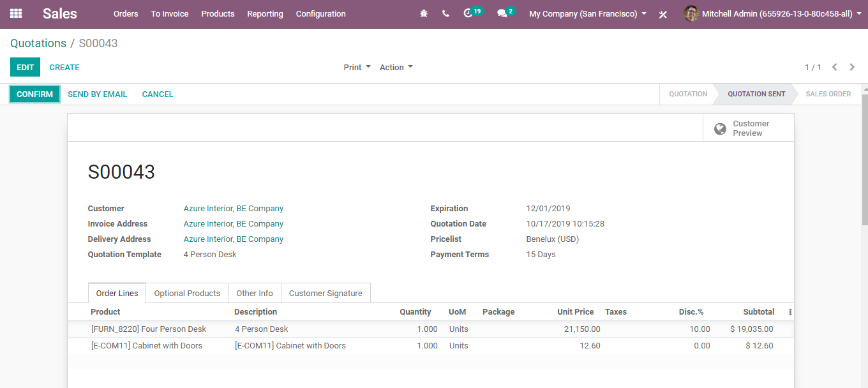Click the 4 Person Desk description cell
Image resolution: width=868 pixels, height=388 pixels.
(262, 329)
